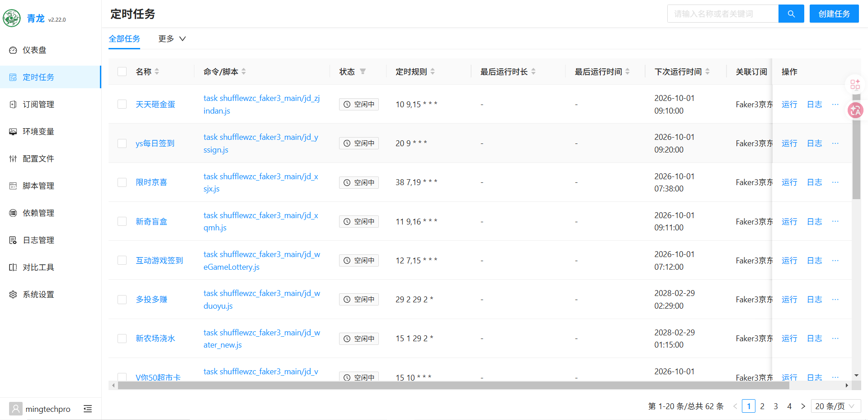868x420 pixels.
Task: Collapse sidebar with the menu fold icon
Action: (88, 409)
